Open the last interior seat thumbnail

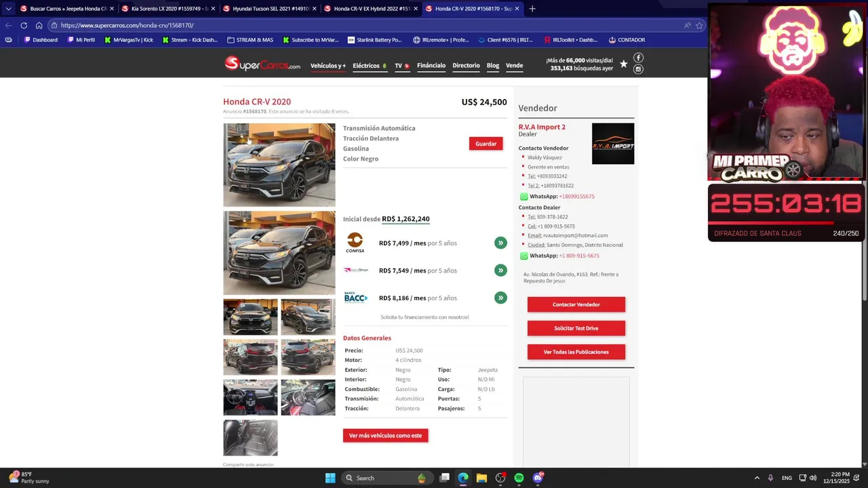pos(250,438)
